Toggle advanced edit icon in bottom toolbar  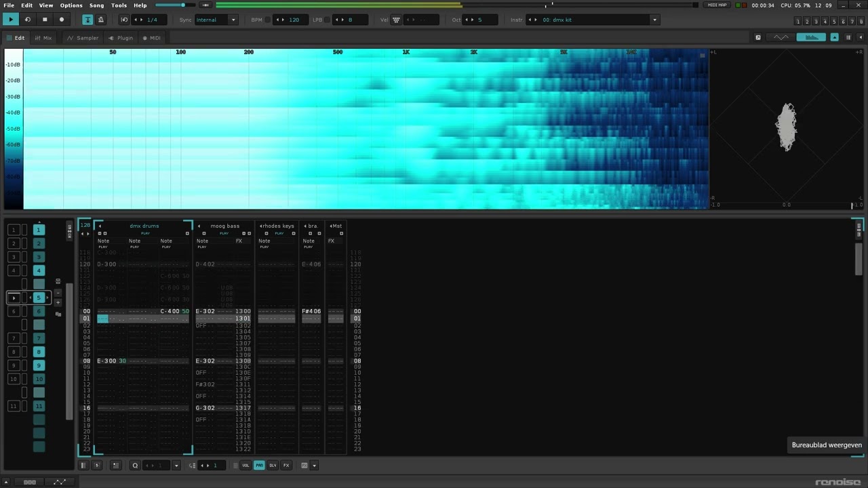pos(97,466)
